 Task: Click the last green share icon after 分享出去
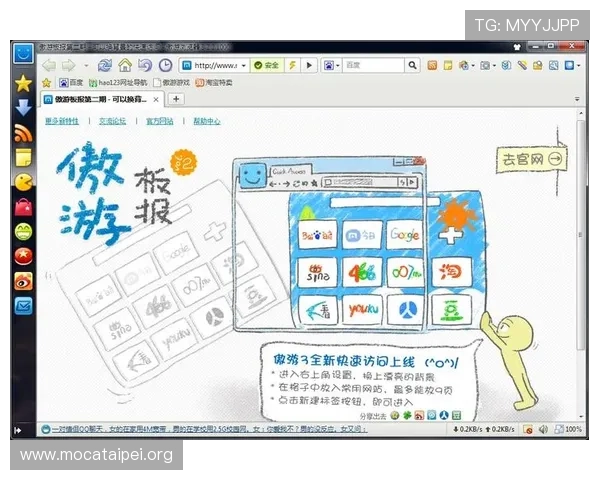click(456, 415)
